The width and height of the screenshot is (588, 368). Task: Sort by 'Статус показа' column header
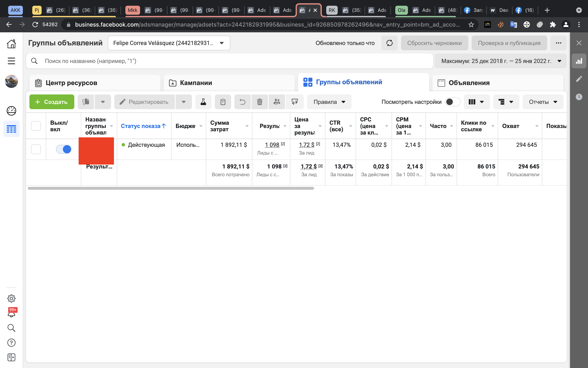coord(143,126)
